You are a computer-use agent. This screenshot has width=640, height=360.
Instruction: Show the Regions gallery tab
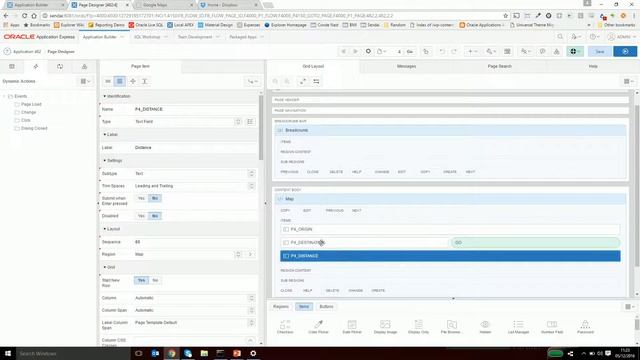(281, 307)
